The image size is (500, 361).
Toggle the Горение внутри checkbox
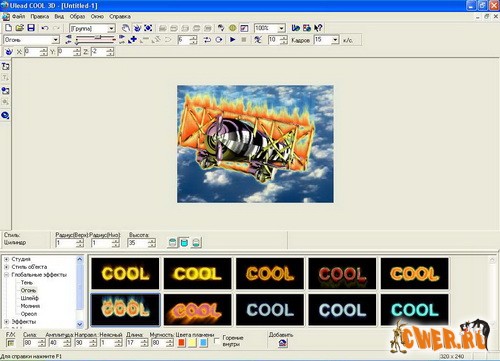[x=217, y=341]
